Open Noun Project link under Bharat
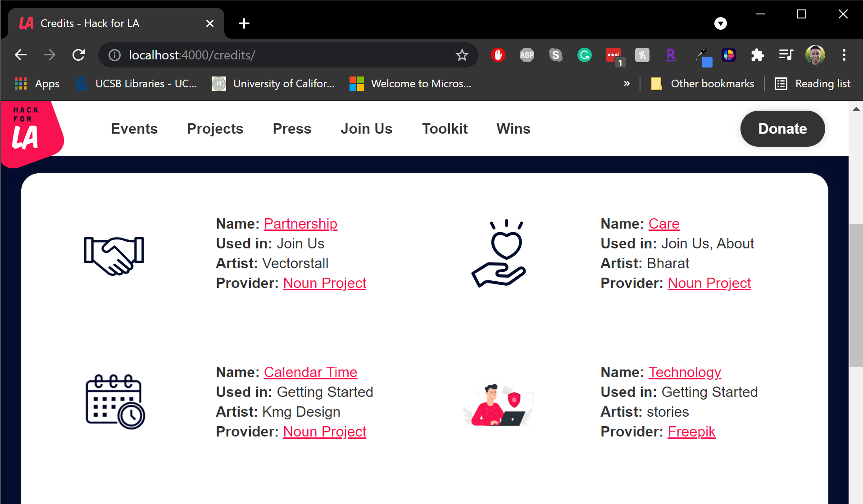This screenshot has width=863, height=504. pyautogui.click(x=709, y=283)
